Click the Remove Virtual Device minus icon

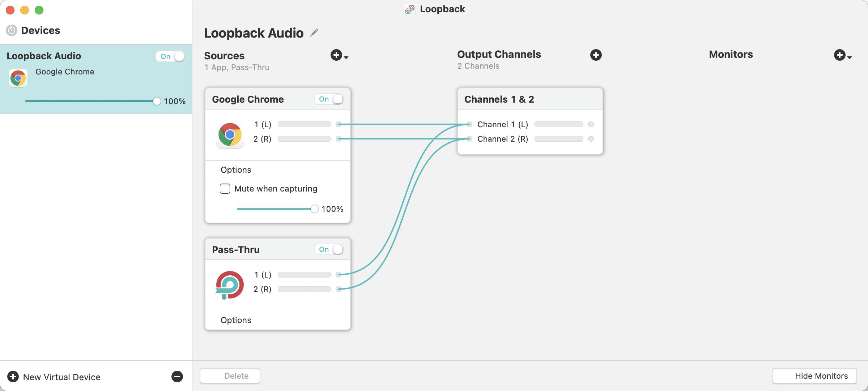click(177, 376)
